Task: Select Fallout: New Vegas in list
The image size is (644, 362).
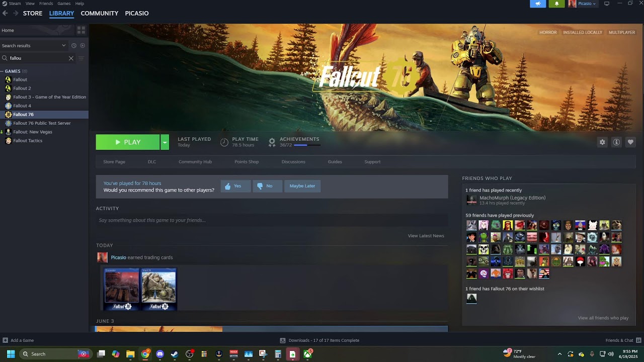Action: (44, 132)
